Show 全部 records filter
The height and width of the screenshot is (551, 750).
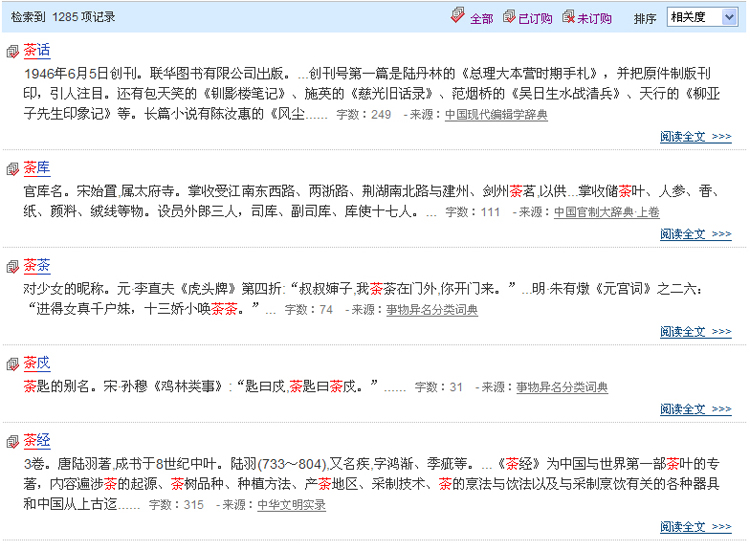tap(481, 18)
